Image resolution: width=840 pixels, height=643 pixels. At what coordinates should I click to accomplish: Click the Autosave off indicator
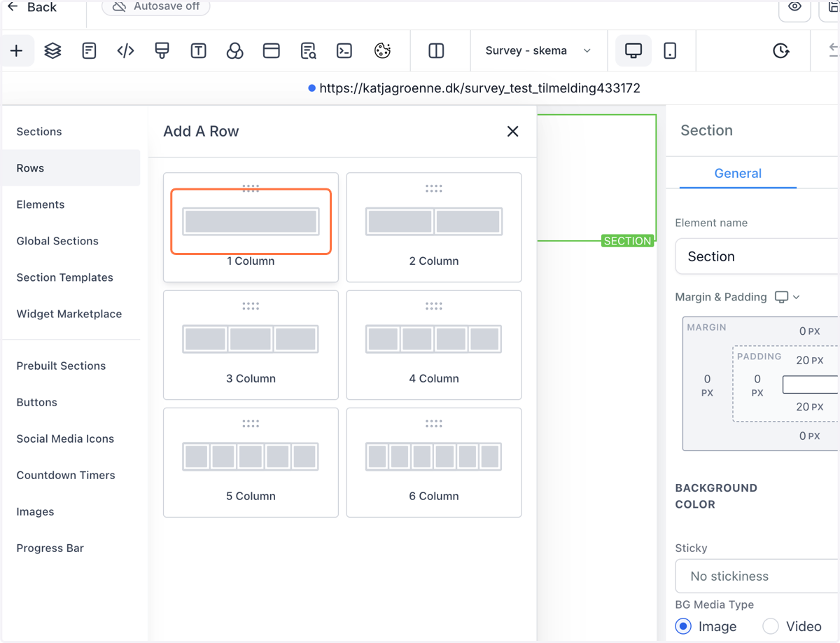[155, 7]
